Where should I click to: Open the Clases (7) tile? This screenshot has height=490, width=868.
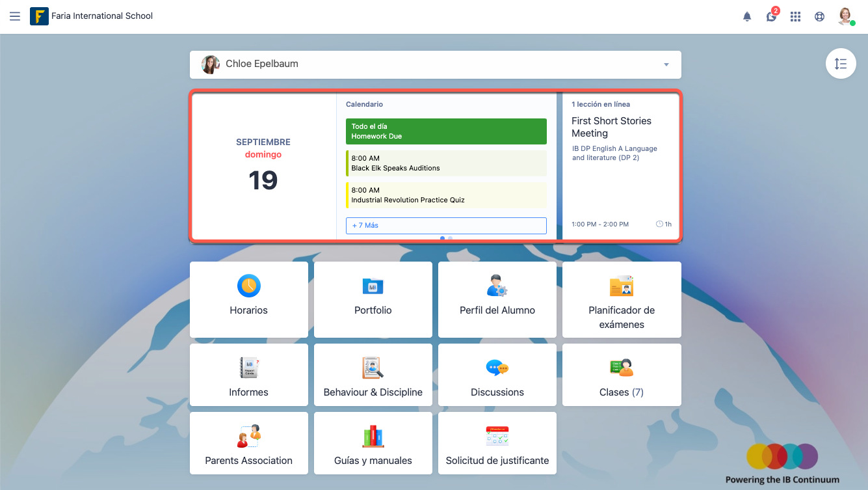(621, 375)
